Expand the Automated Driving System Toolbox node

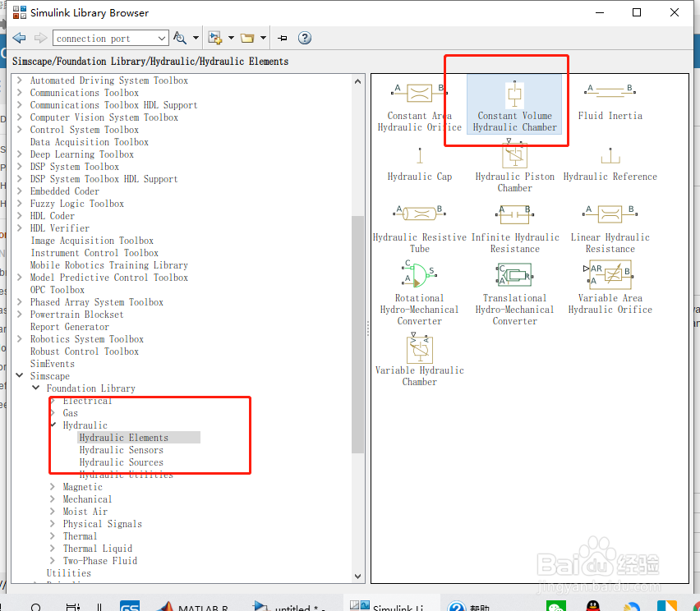[x=19, y=80]
